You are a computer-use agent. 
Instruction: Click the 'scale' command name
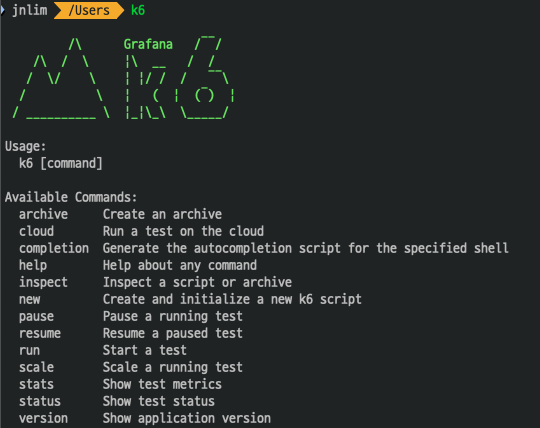[37, 367]
